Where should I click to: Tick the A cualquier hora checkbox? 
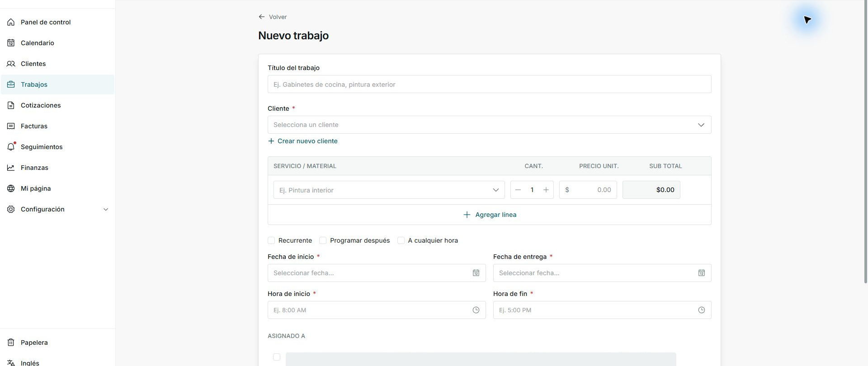coord(401,240)
